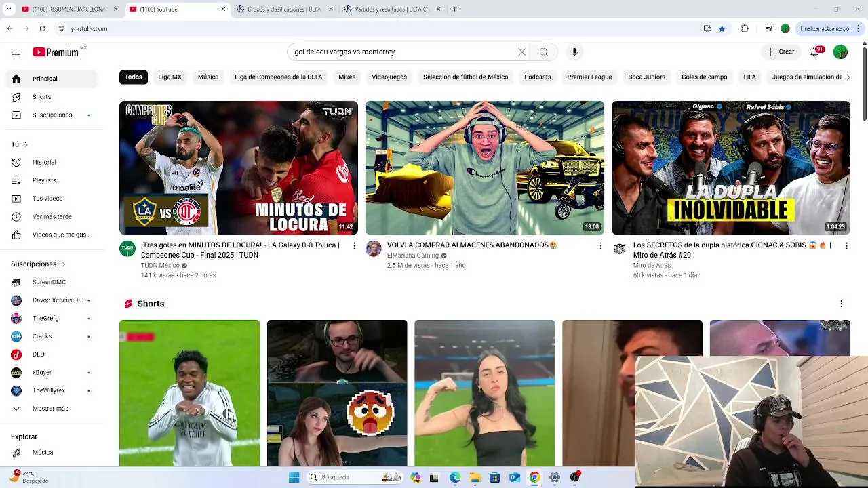Image resolution: width=868 pixels, height=488 pixels.
Task: Open TUDN México channel avatar
Action: tap(127, 249)
